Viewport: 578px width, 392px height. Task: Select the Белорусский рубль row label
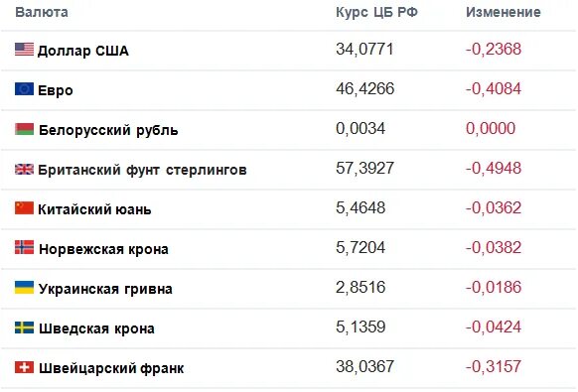(108, 130)
